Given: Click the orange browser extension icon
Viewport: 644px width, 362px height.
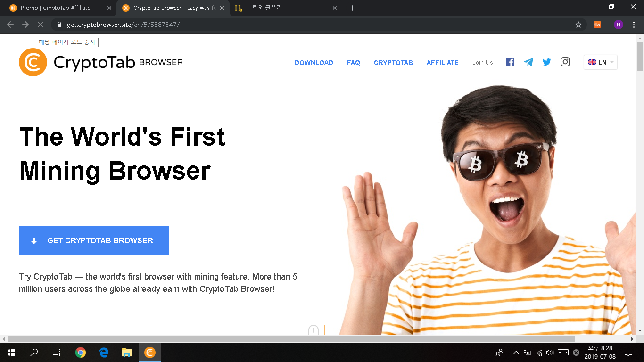Looking at the screenshot, I should 597,25.
